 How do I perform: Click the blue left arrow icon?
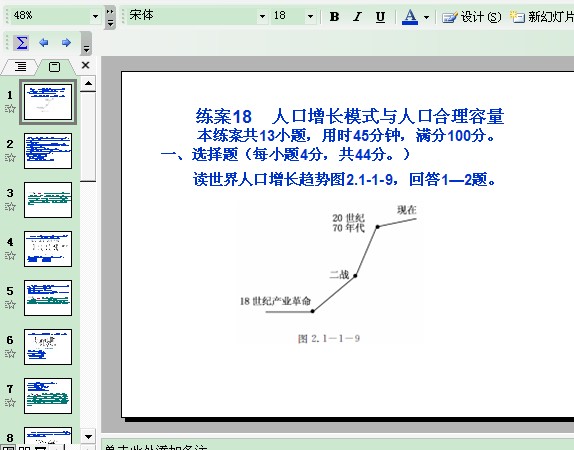(x=44, y=43)
